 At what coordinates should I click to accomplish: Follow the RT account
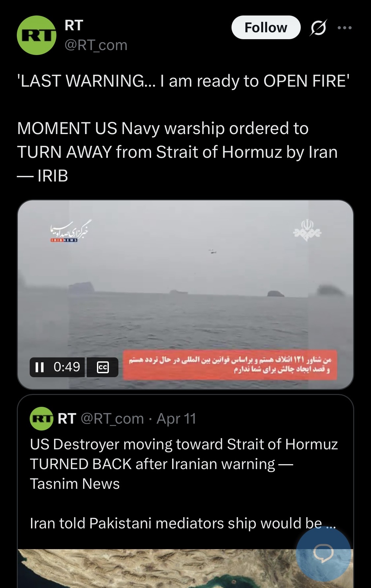tap(266, 27)
